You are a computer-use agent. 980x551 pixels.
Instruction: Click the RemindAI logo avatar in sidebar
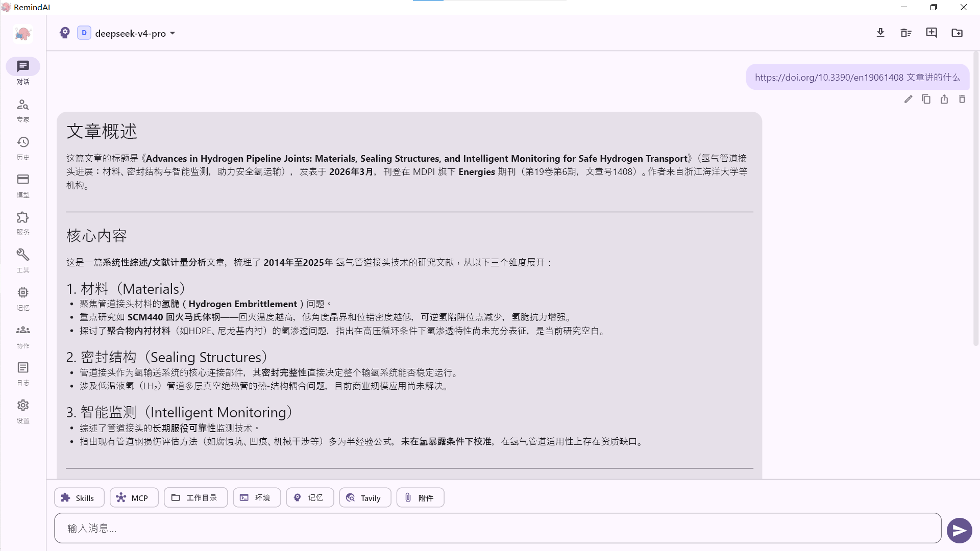pos(23,34)
